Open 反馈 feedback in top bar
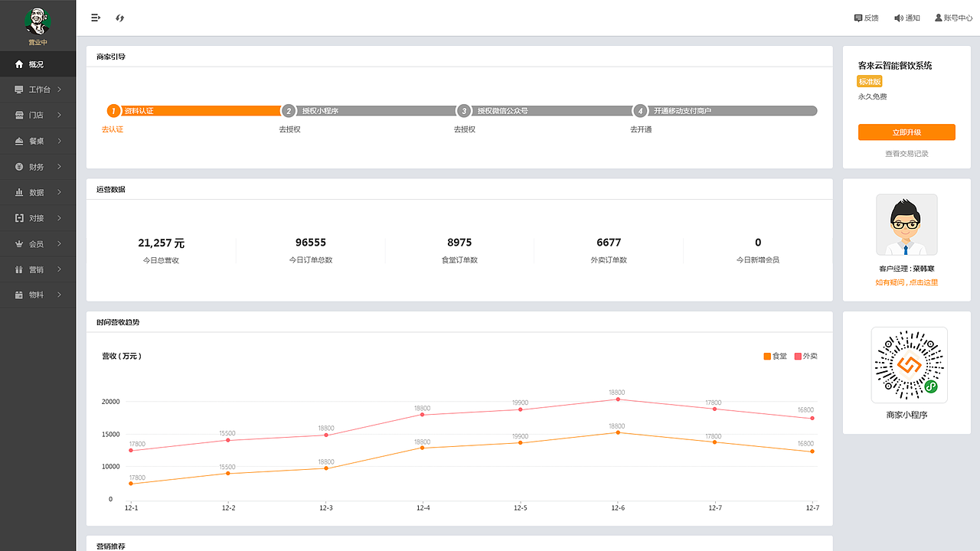Screen dimensions: 980x551 click(x=866, y=18)
